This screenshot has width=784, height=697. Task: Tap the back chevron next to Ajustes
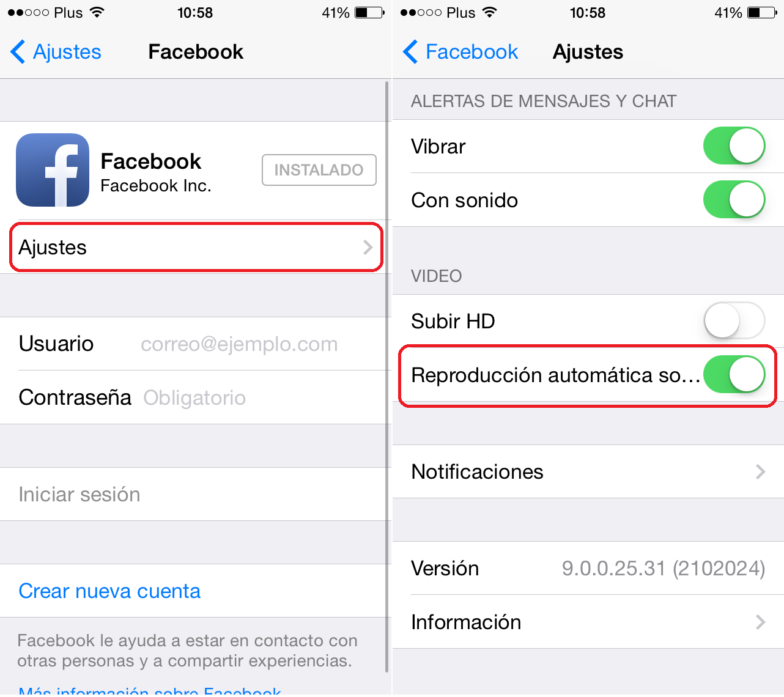[x=18, y=52]
